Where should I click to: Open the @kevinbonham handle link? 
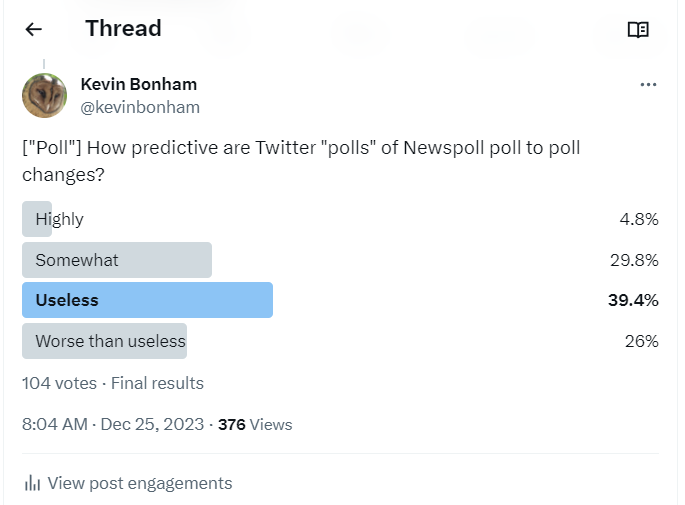[x=140, y=107]
